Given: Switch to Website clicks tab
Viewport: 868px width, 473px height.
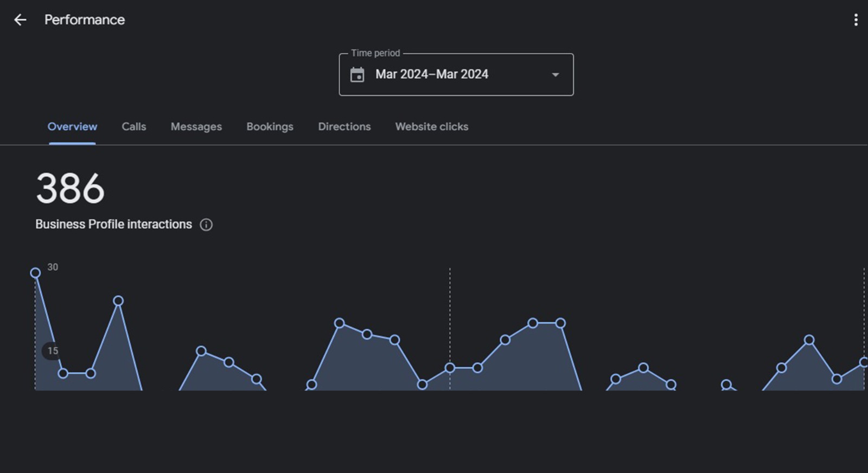Looking at the screenshot, I should point(431,127).
